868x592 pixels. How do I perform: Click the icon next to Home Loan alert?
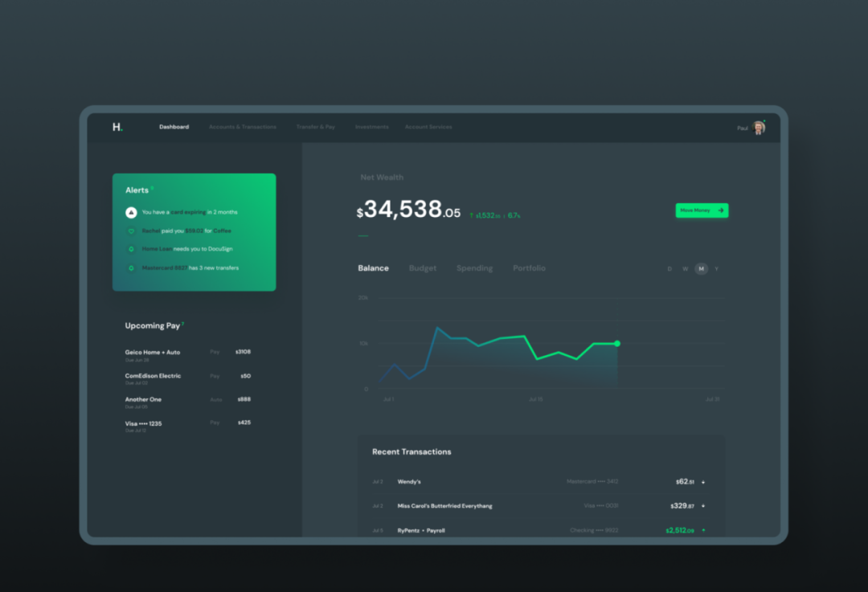pos(131,249)
